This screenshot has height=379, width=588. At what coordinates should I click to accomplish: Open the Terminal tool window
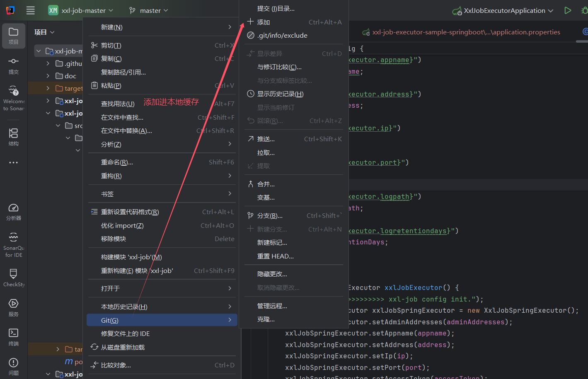coord(13,337)
